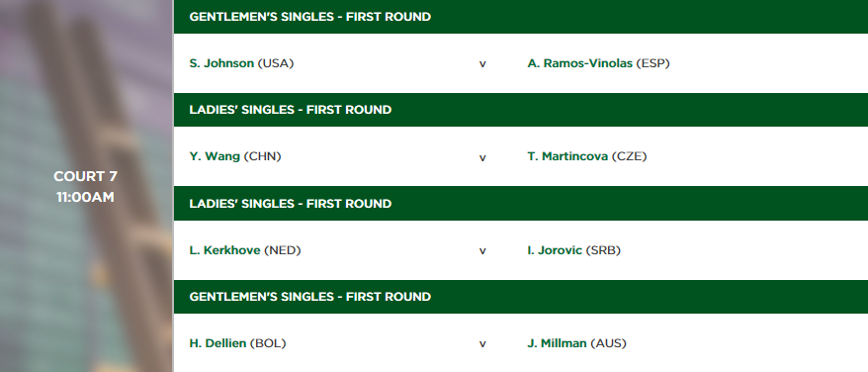
Task: Click the second Ladies' Singles First Round header
Action: click(x=520, y=204)
